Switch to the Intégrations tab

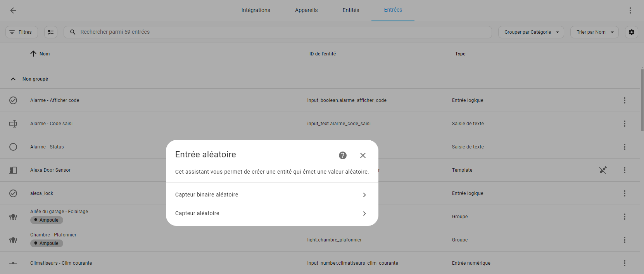(x=256, y=10)
